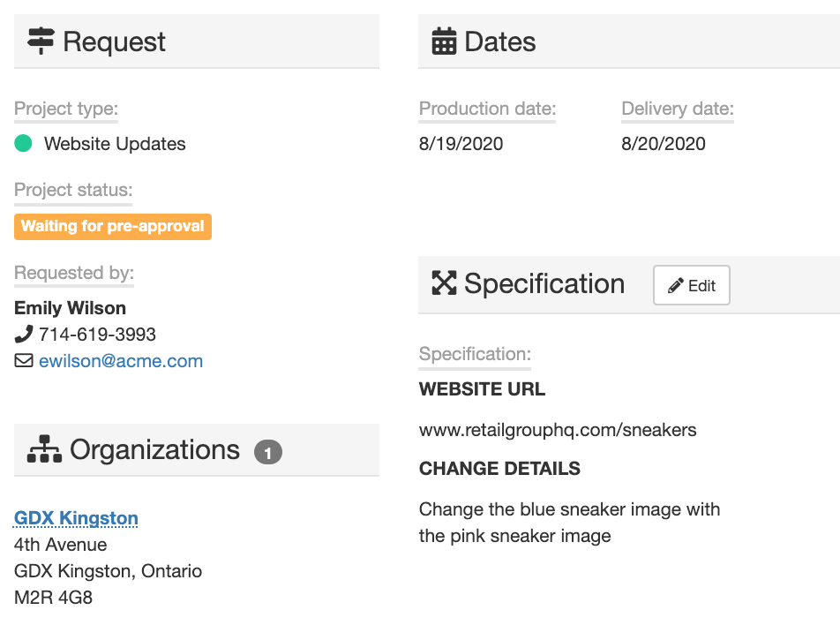Click the calendar icon next to Dates
The image size is (840, 625).
coord(442,40)
